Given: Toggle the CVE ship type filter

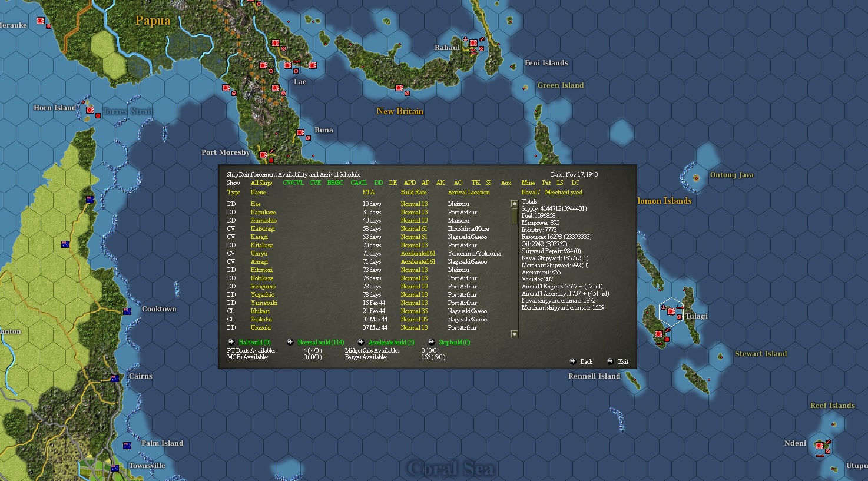Looking at the screenshot, I should pos(315,183).
